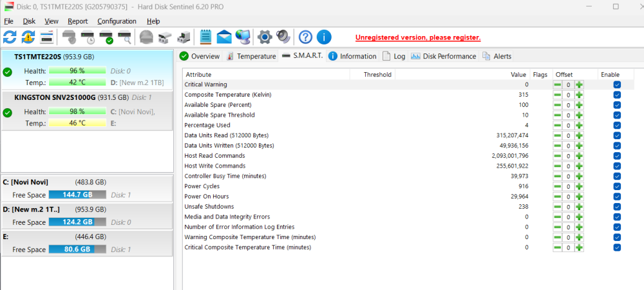The image size is (644, 290).
Task: Click the disk with green checkmark icon
Action: pyautogui.click(x=106, y=37)
